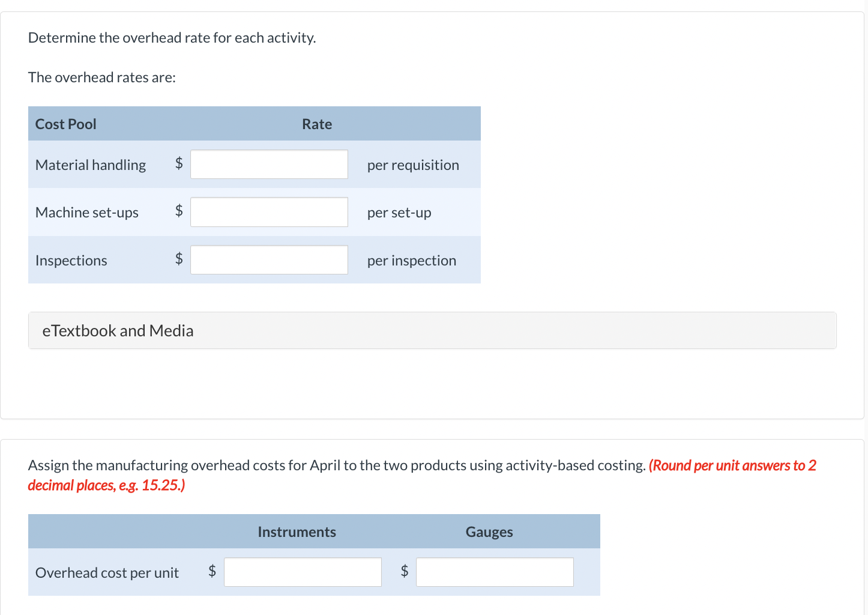The height and width of the screenshot is (615, 868).
Task: Click 'The overhead rates are:' text
Action: pos(102,77)
